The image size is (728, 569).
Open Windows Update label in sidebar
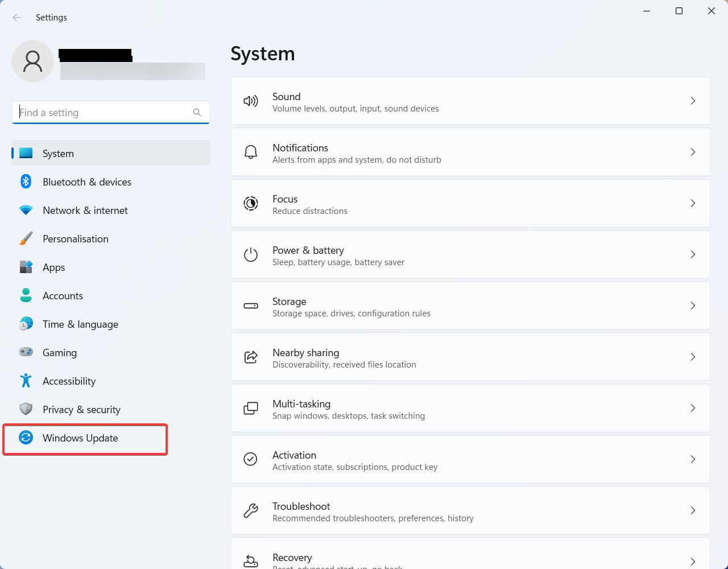click(80, 438)
